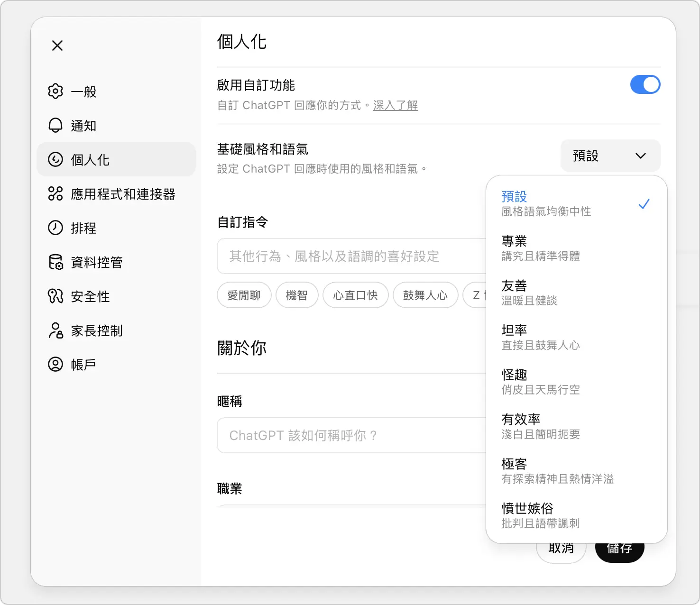700x605 pixels.
Task: Click the database icon beside 資料控管
Action: 55,262
